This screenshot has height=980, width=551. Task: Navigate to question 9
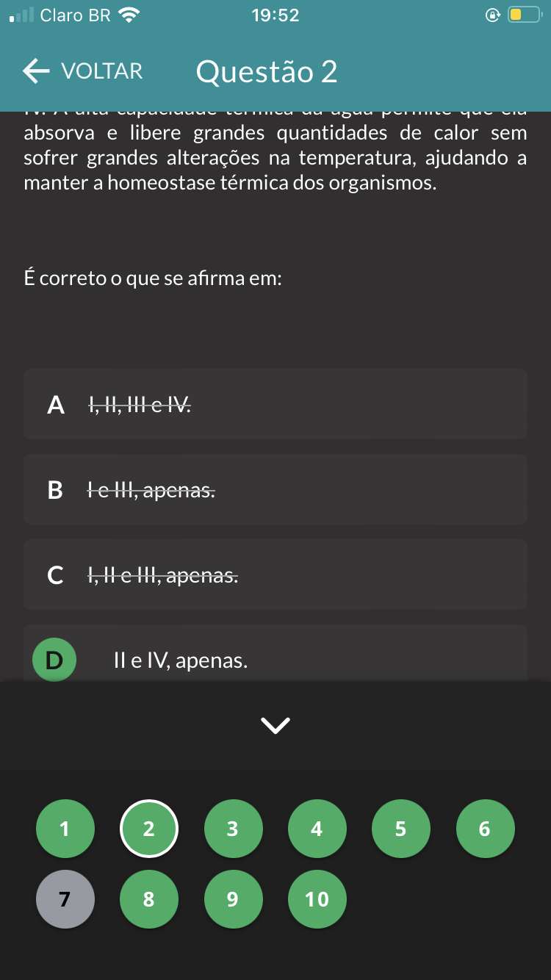click(x=233, y=899)
